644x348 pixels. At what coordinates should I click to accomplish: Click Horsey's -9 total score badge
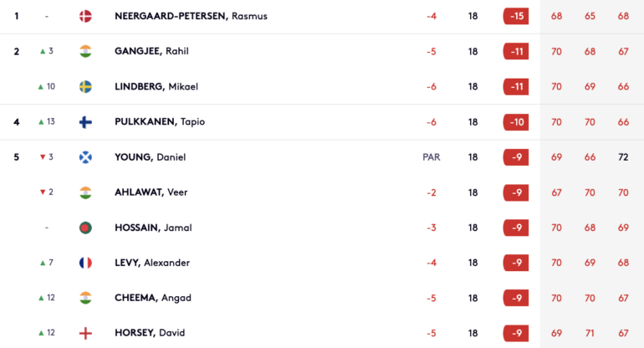[516, 333]
